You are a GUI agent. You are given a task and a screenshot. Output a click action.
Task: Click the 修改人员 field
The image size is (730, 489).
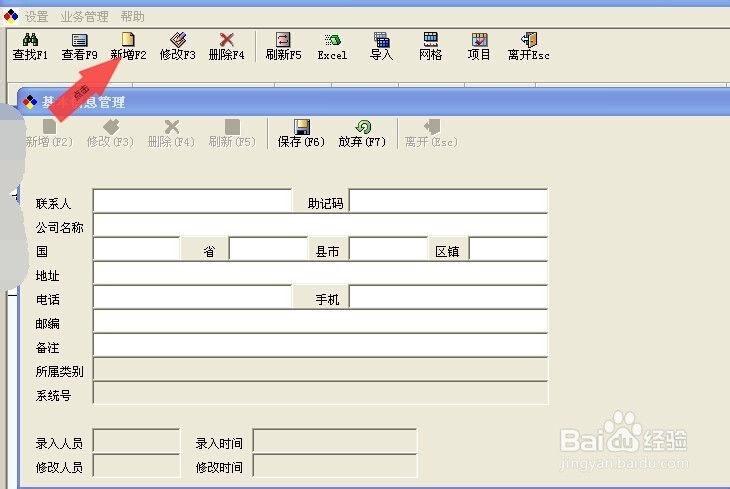(x=136, y=466)
